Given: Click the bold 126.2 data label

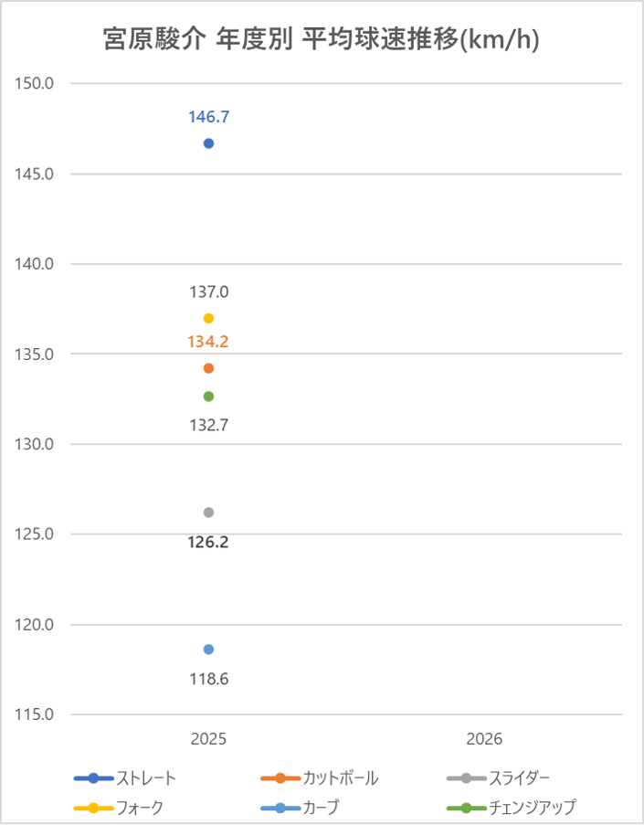Looking at the screenshot, I should click(208, 542).
